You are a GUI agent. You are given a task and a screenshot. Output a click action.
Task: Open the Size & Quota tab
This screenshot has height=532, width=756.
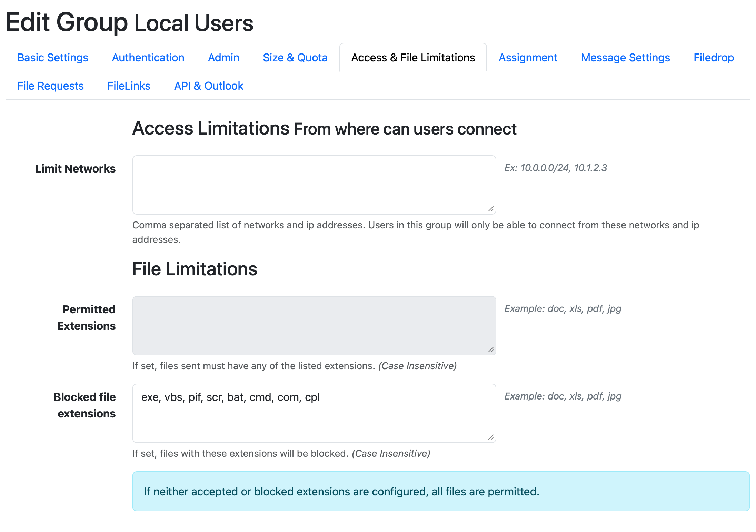tap(295, 58)
